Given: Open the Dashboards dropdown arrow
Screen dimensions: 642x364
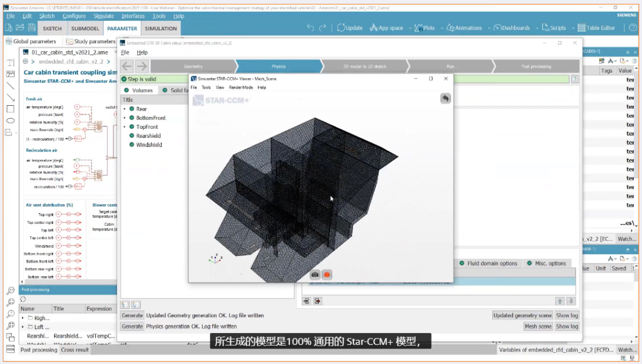Looking at the screenshot, I should [537, 29].
